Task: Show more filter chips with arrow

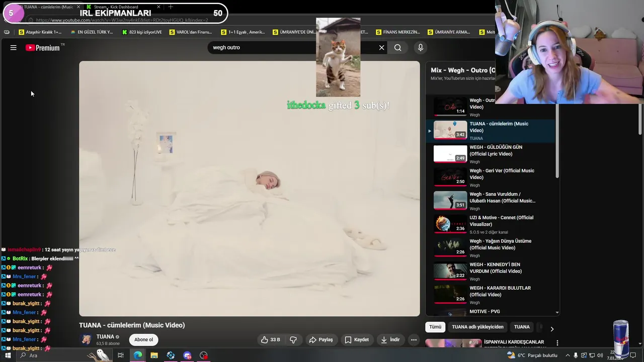Action: pyautogui.click(x=552, y=329)
